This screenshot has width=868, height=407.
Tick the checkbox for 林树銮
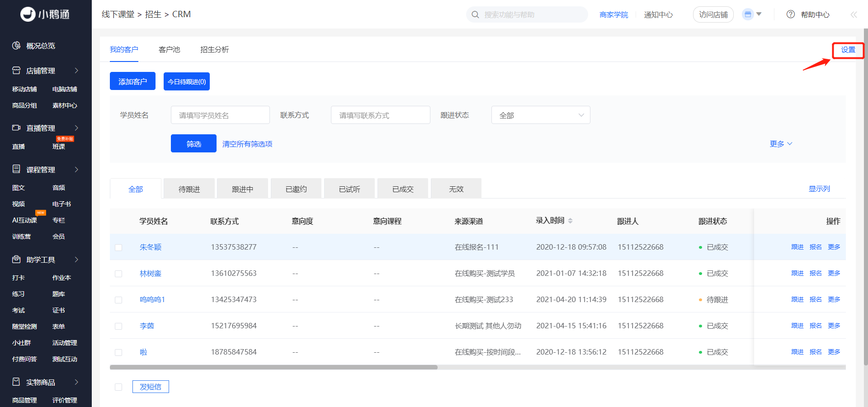[118, 274]
